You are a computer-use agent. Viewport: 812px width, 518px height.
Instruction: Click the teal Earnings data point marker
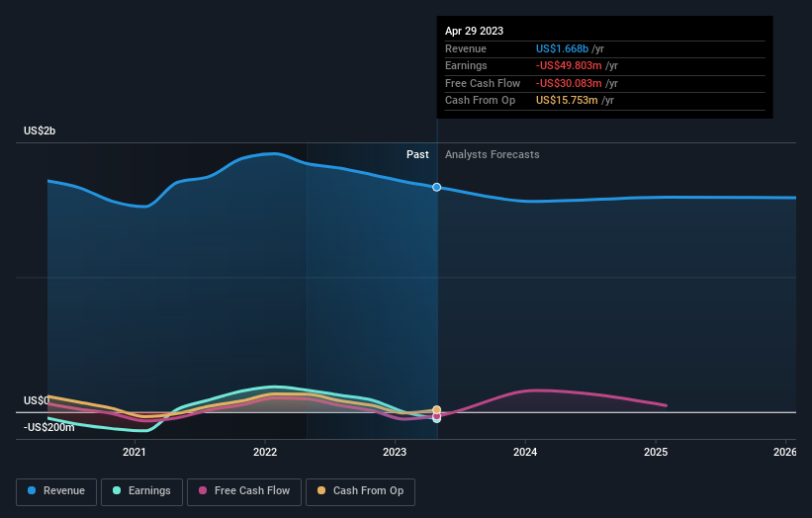436,419
